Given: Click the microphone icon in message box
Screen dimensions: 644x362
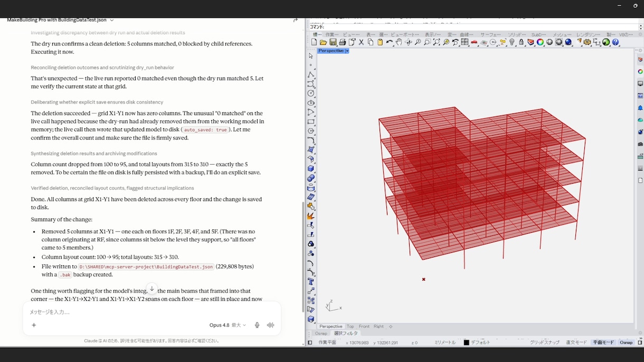Looking at the screenshot, I should click(257, 325).
